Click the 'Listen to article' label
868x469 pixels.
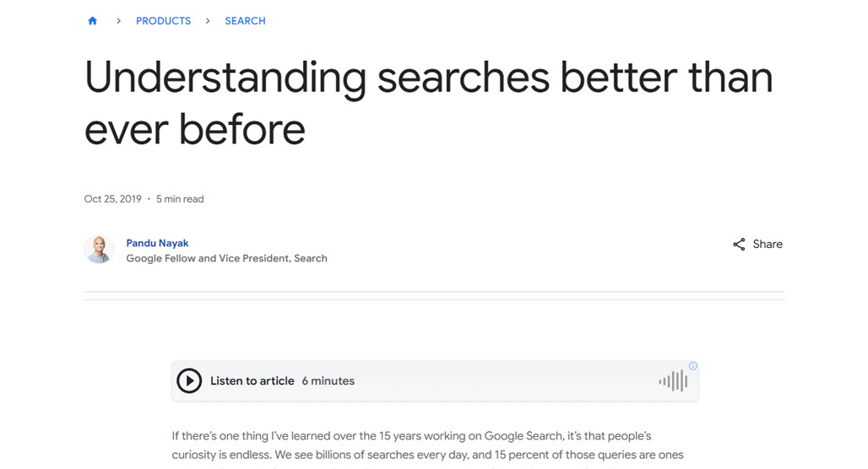[x=252, y=380]
